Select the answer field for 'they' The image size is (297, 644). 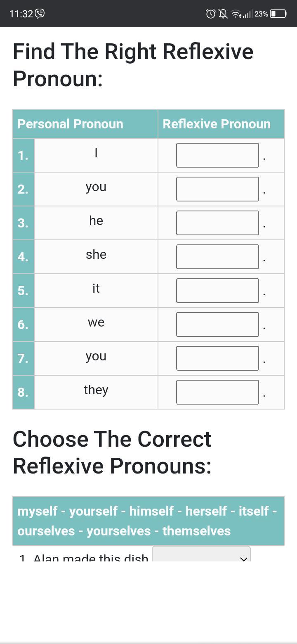[217, 392]
